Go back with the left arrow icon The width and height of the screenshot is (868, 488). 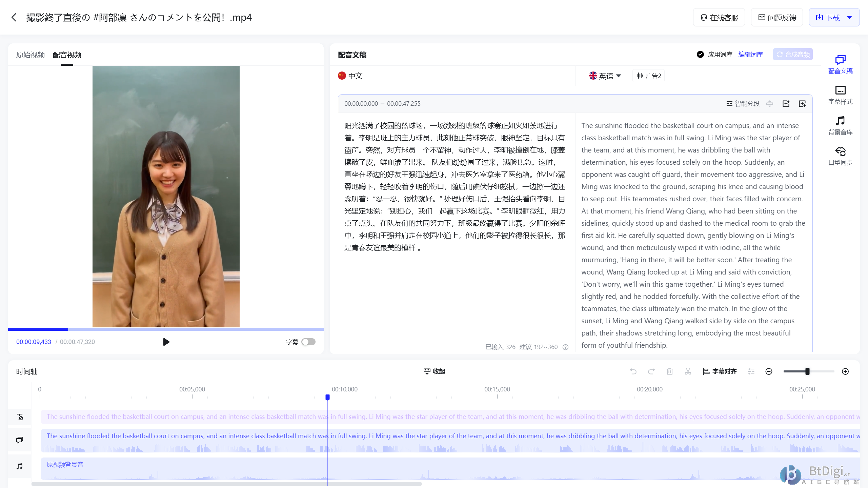pos(14,17)
